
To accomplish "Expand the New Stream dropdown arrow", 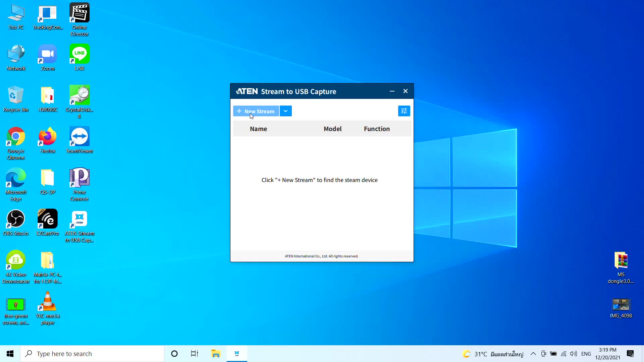I will pyautogui.click(x=286, y=111).
